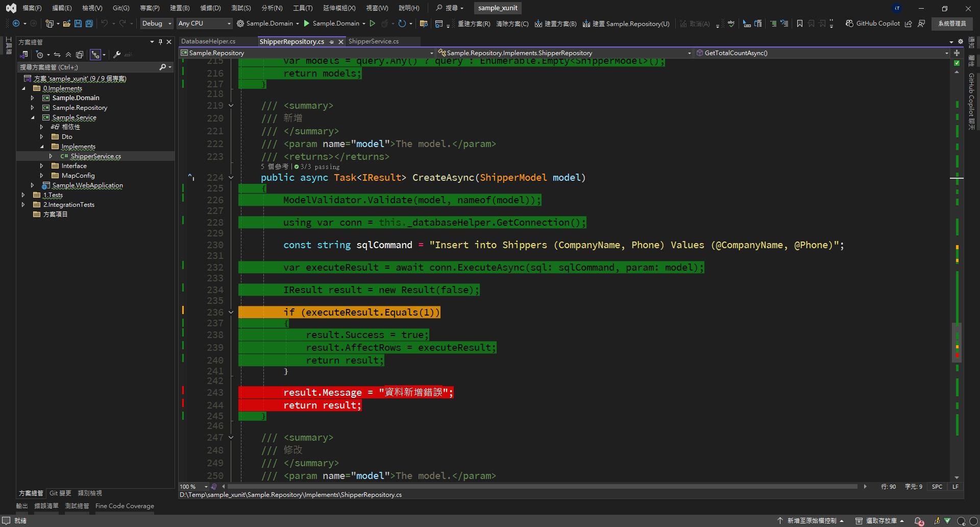Click the search magnifier in Solution Explorer

(x=162, y=67)
